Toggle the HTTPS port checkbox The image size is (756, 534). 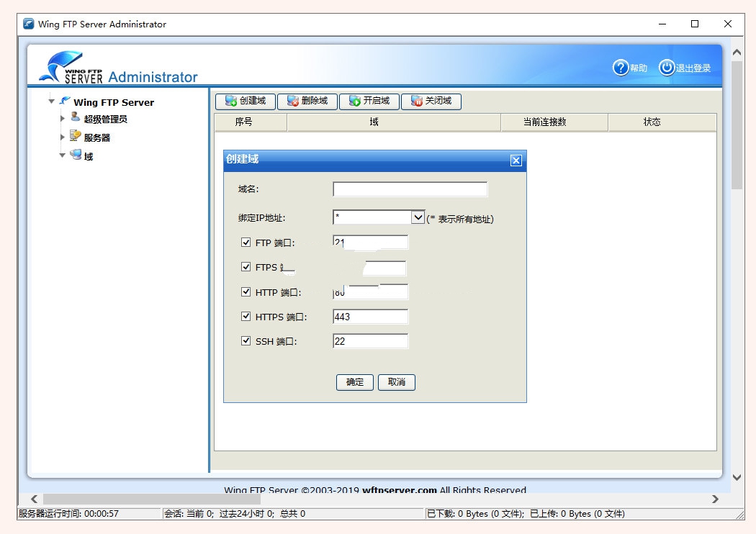[246, 317]
